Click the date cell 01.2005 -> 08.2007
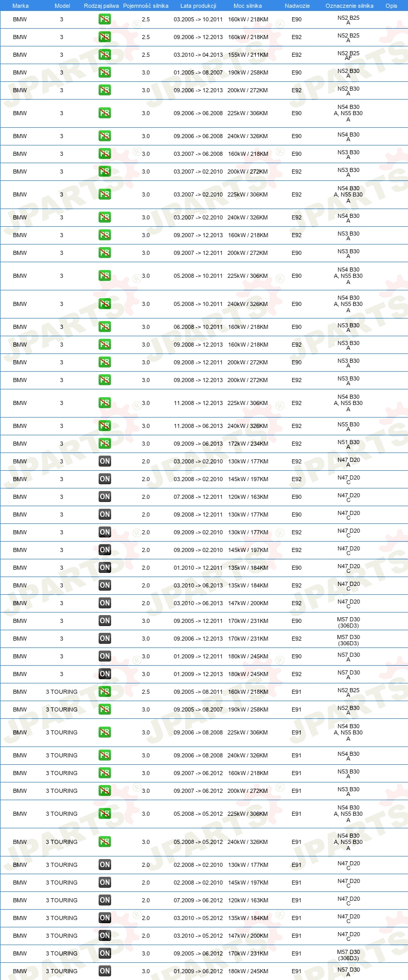 pyautogui.click(x=198, y=72)
